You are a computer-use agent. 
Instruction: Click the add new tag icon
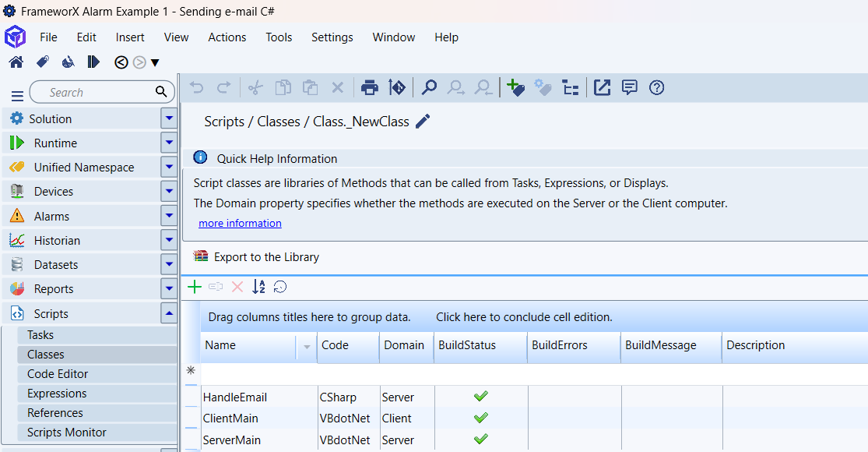[x=515, y=88]
